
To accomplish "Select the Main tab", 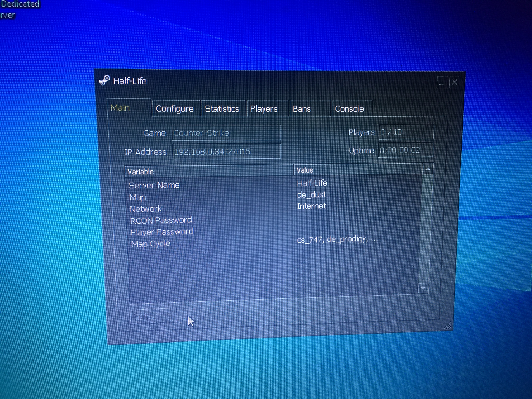I will point(120,108).
